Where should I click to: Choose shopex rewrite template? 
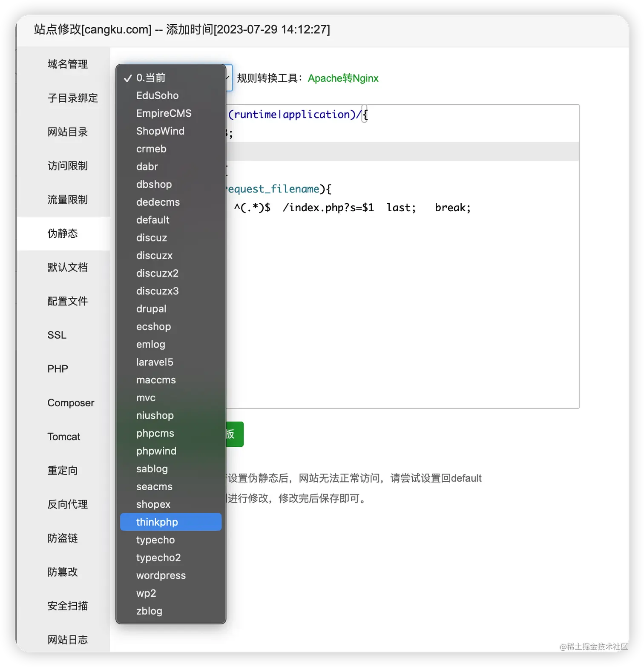pos(171,504)
